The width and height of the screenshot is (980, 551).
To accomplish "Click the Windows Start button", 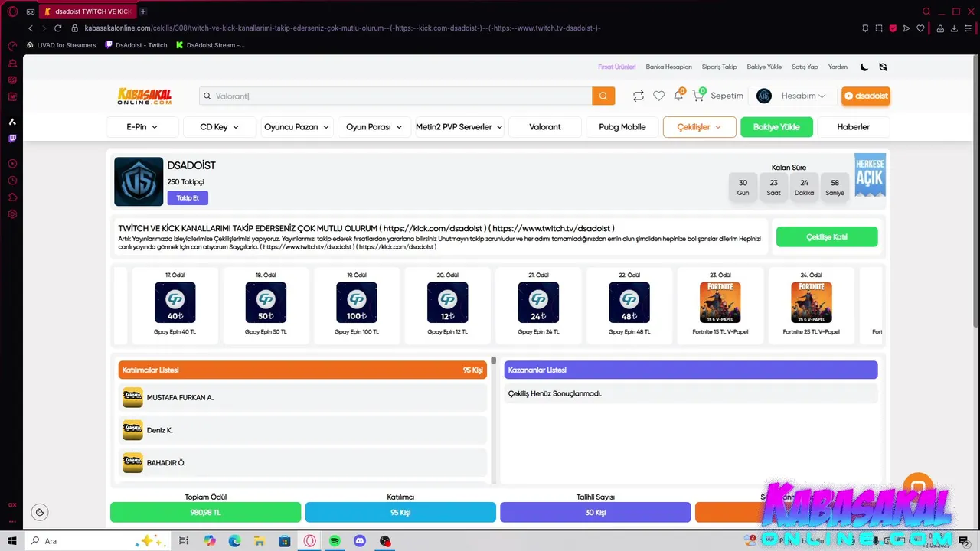I will tap(12, 541).
